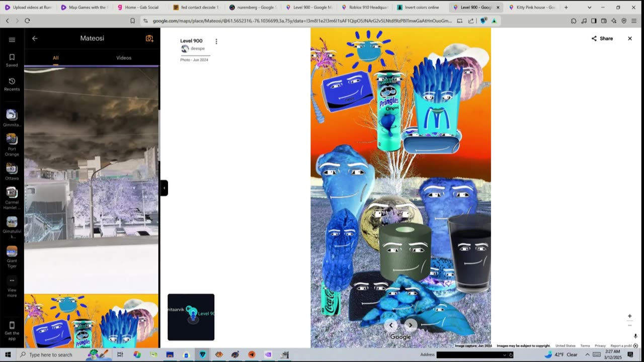Open the taskbar Address dropdown arrow

coord(505,354)
